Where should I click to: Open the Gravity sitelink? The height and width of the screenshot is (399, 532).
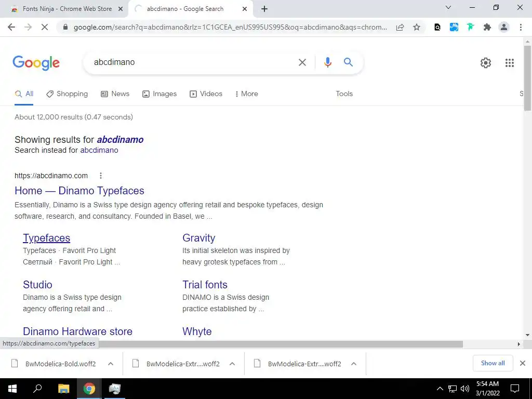pyautogui.click(x=199, y=238)
